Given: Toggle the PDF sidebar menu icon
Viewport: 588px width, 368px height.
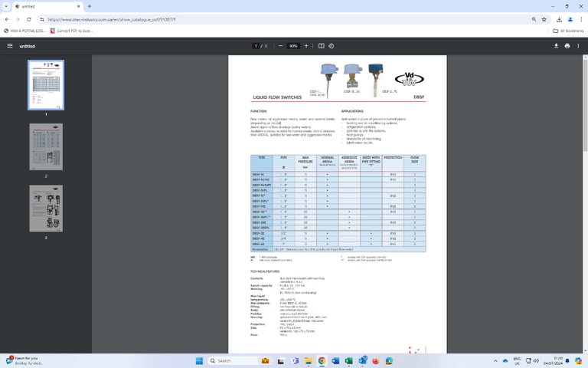Looking at the screenshot, I should 10,46.
